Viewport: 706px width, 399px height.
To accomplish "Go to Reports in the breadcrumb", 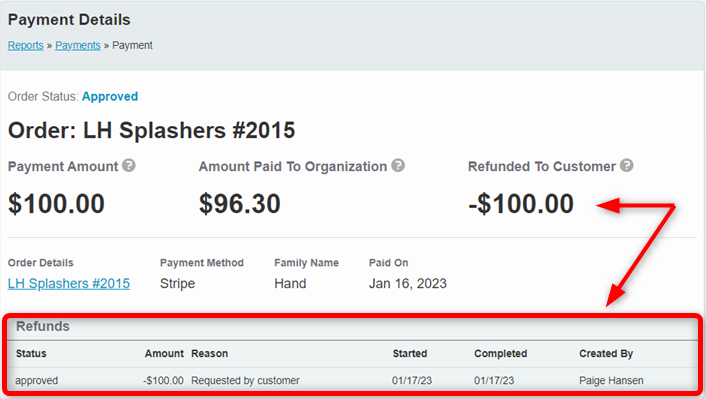I will (x=26, y=45).
